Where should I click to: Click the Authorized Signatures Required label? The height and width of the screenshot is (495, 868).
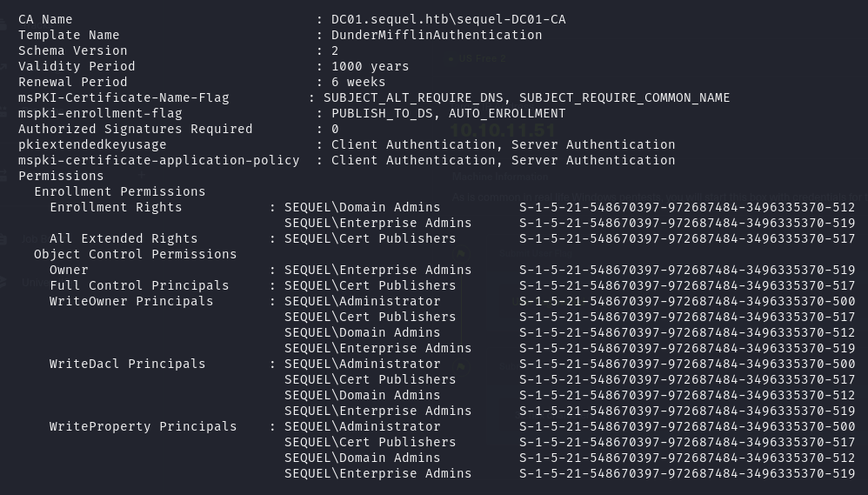tap(135, 129)
